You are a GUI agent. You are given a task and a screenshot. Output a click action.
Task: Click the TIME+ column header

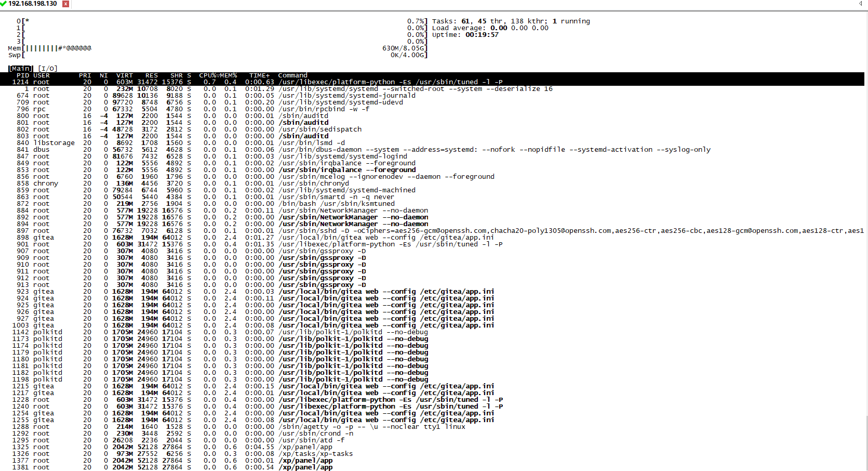[x=259, y=75]
